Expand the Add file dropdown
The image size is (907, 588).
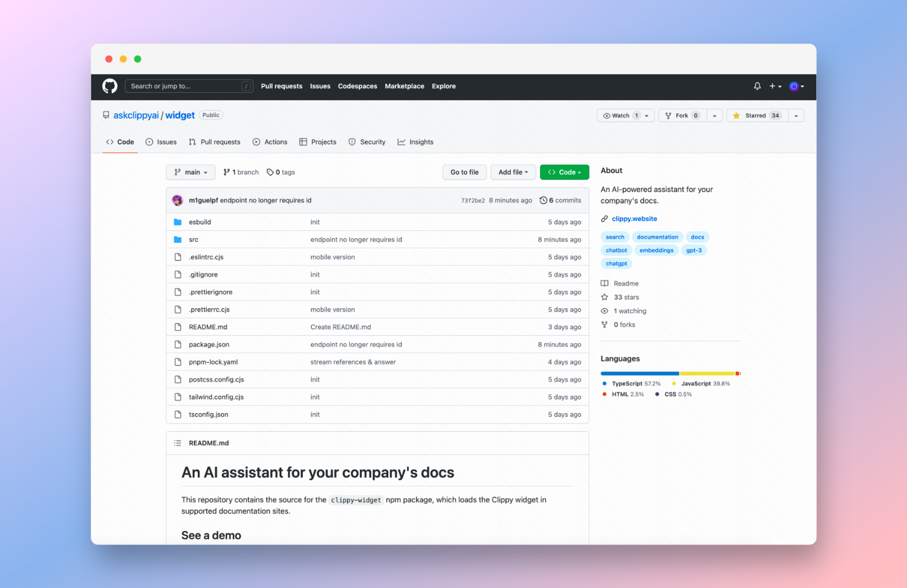click(513, 172)
